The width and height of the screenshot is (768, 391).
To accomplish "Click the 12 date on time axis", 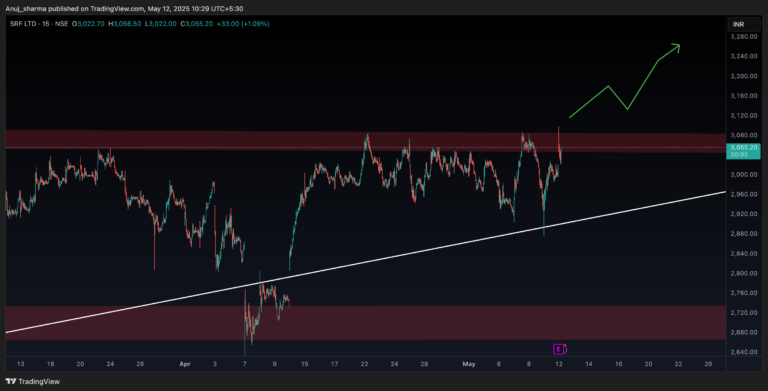I will coord(559,364).
